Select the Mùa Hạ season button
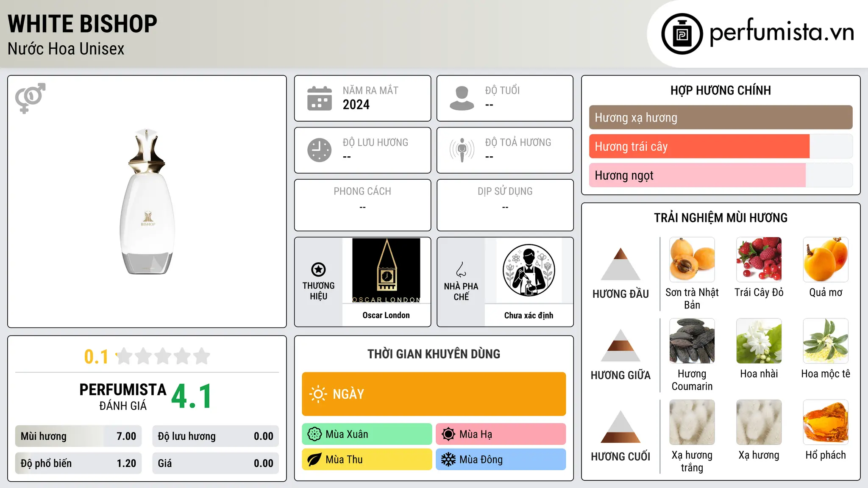This screenshot has width=868, height=488. pyautogui.click(x=501, y=434)
